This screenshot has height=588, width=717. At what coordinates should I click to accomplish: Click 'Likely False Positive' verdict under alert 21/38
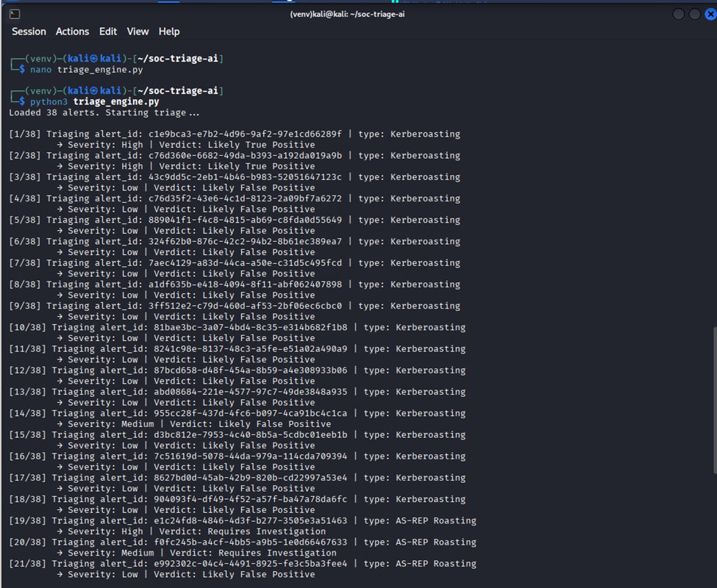click(x=259, y=574)
